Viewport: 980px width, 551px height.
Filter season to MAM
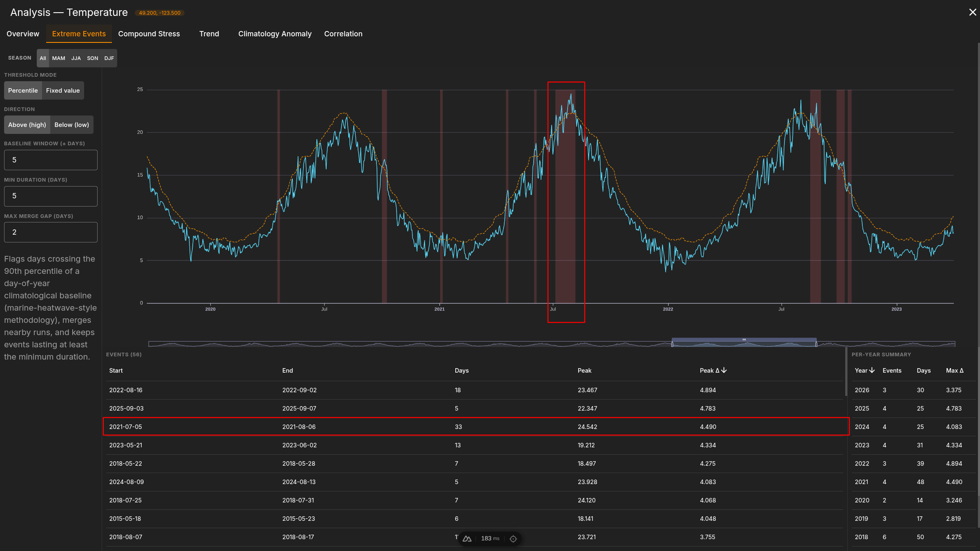(x=58, y=58)
